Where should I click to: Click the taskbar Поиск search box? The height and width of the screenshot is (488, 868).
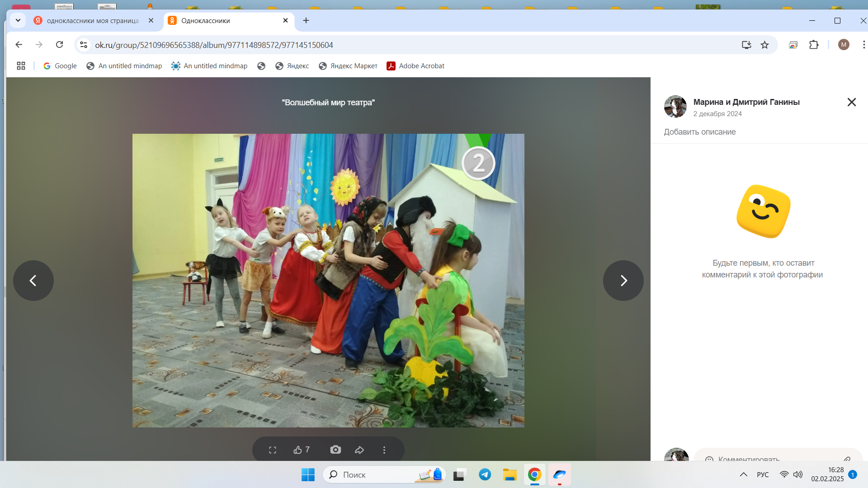click(x=384, y=475)
